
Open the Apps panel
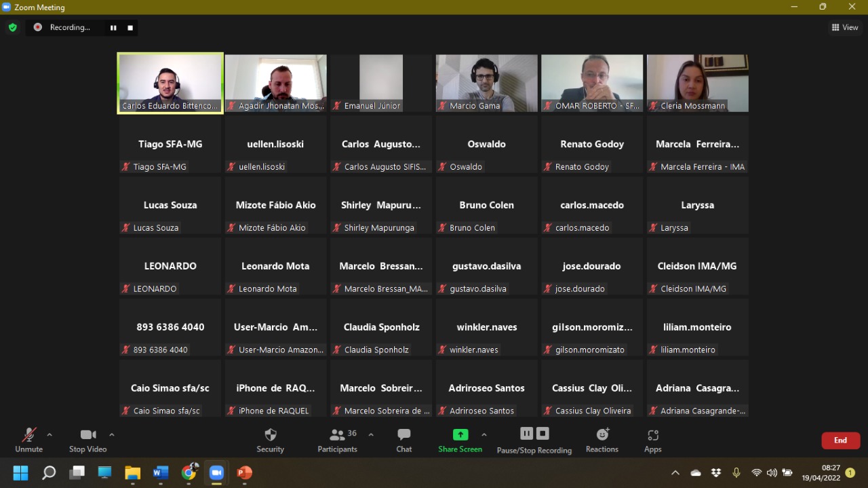[652, 440]
